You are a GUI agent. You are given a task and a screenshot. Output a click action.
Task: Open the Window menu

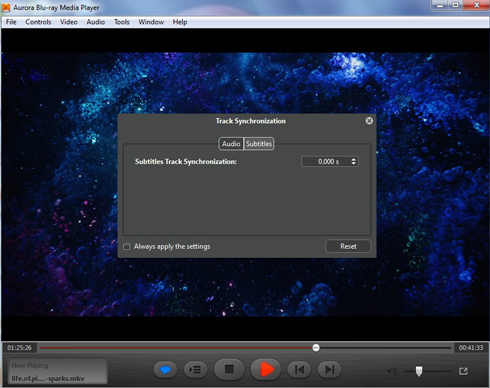point(151,22)
